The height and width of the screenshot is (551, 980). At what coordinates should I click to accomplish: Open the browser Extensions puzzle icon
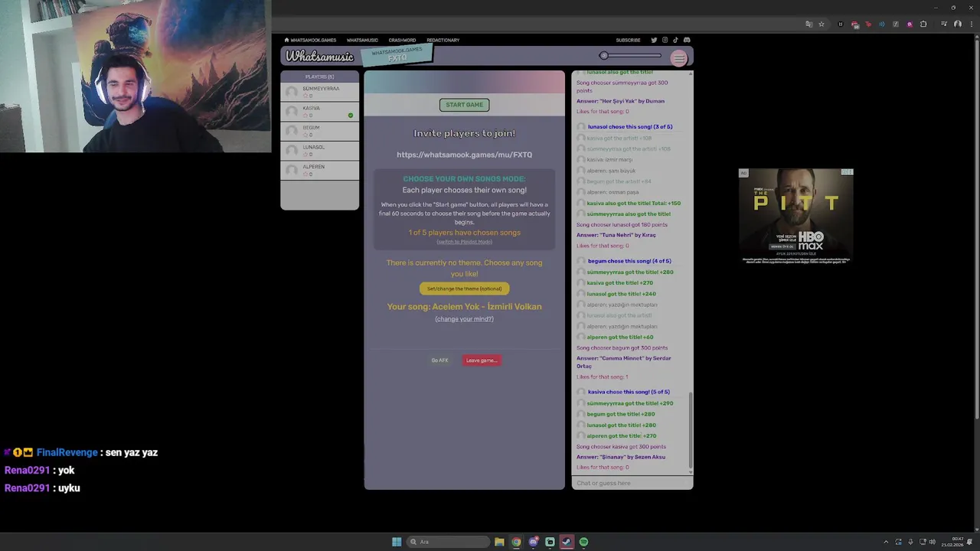923,24
